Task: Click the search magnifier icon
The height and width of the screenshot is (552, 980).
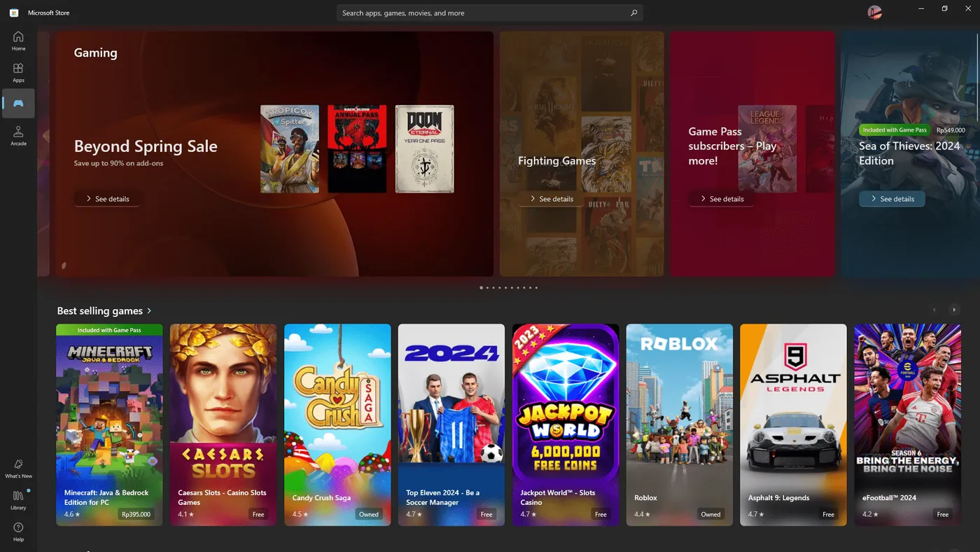Action: [633, 13]
